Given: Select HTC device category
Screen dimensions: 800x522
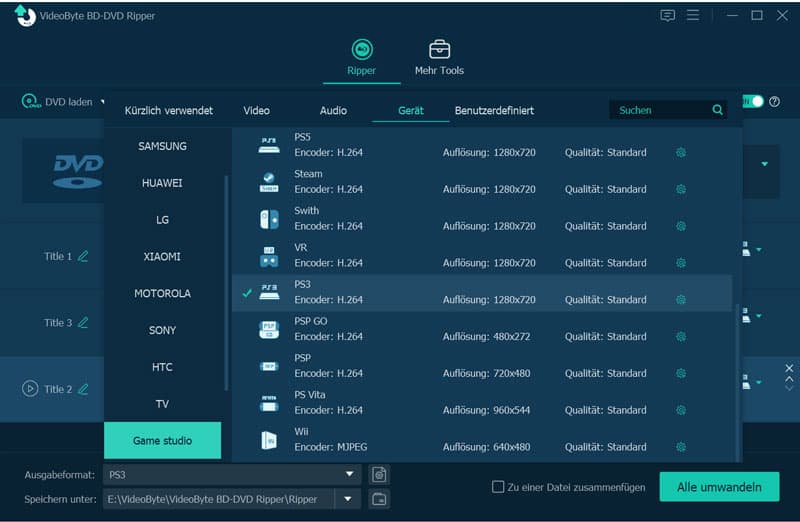Looking at the screenshot, I should point(162,367).
